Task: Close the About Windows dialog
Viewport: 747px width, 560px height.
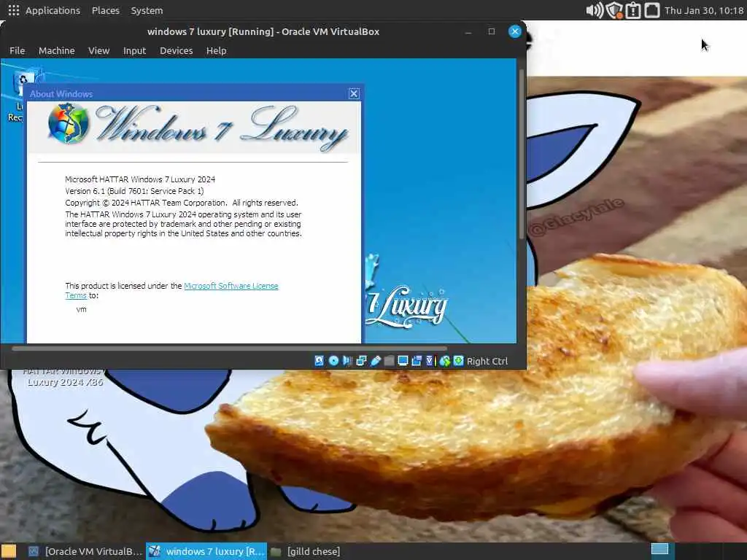Action: [354, 94]
